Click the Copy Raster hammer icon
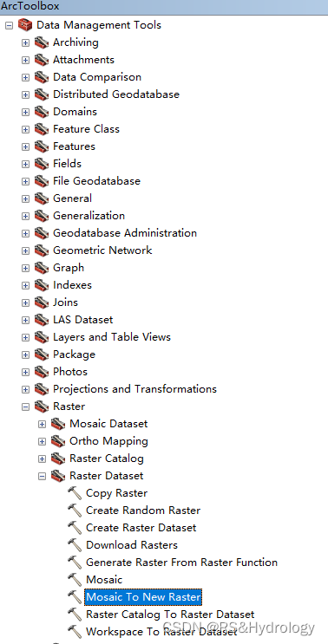The width and height of the screenshot is (328, 644). click(75, 493)
